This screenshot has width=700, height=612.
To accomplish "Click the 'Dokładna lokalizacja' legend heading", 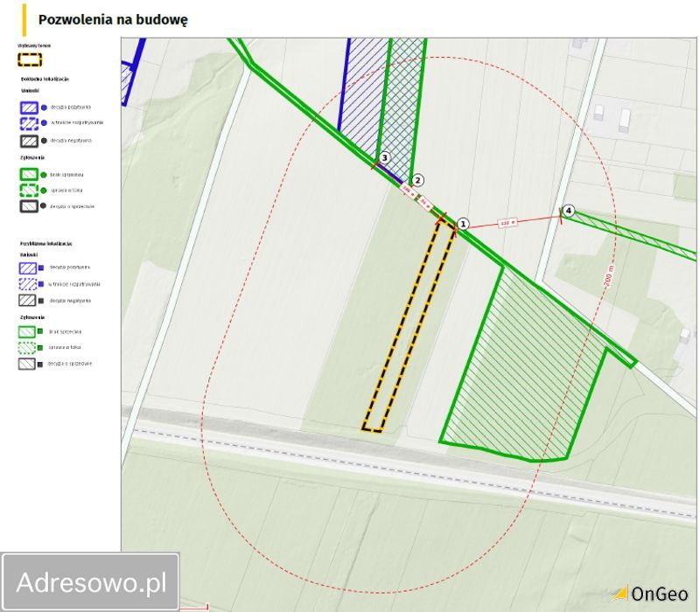I will click(45, 79).
